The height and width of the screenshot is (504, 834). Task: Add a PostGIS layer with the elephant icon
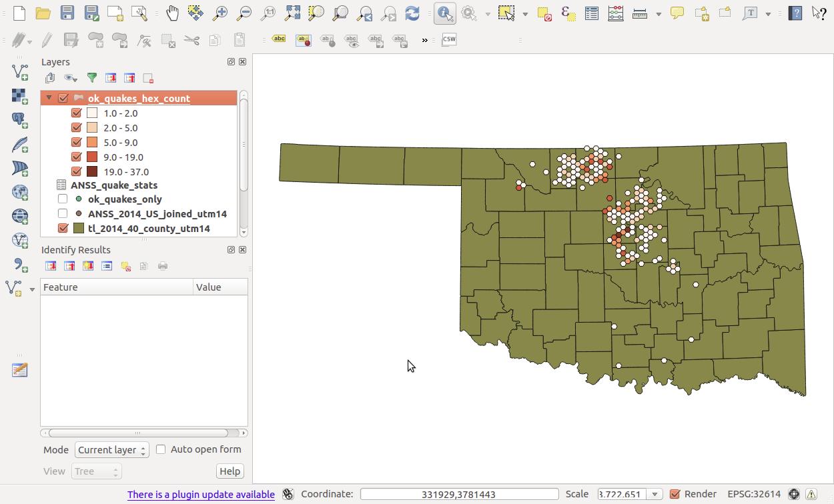19,120
